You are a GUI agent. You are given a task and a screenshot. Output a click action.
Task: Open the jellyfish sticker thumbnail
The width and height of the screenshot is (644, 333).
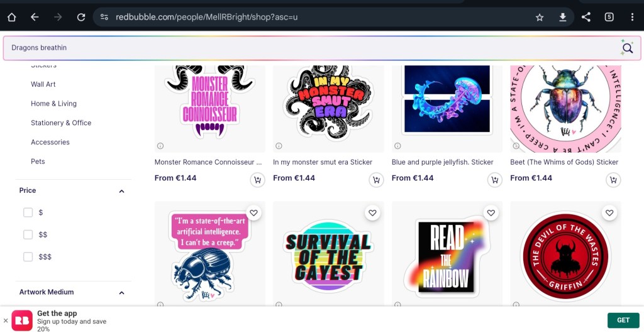[x=447, y=109]
